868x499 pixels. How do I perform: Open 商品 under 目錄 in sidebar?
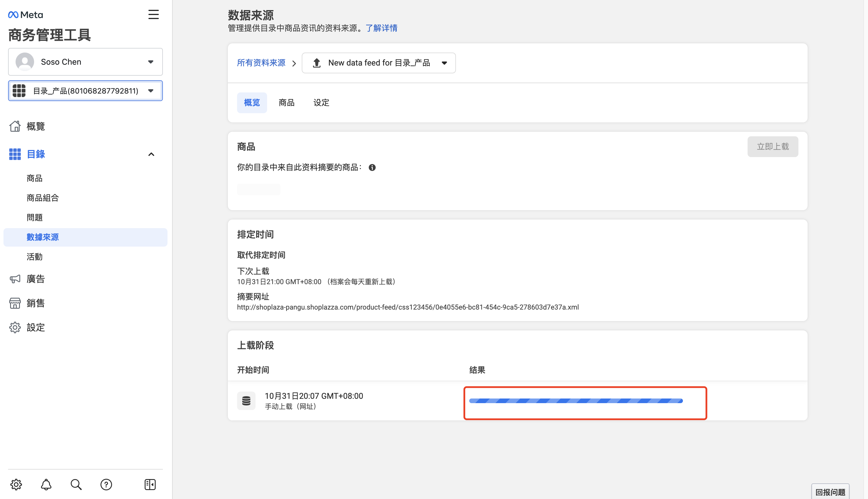point(35,178)
